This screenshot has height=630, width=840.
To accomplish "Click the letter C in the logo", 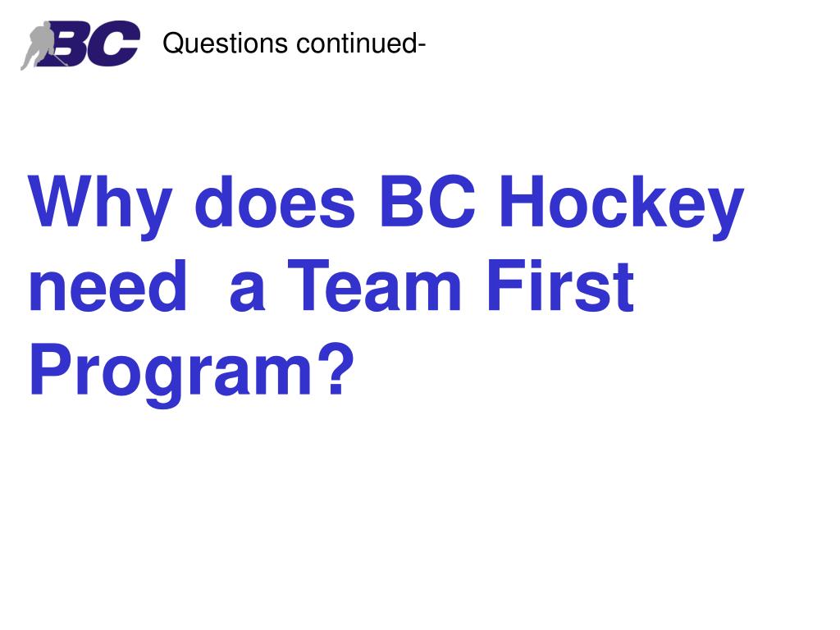I will pyautogui.click(x=118, y=46).
